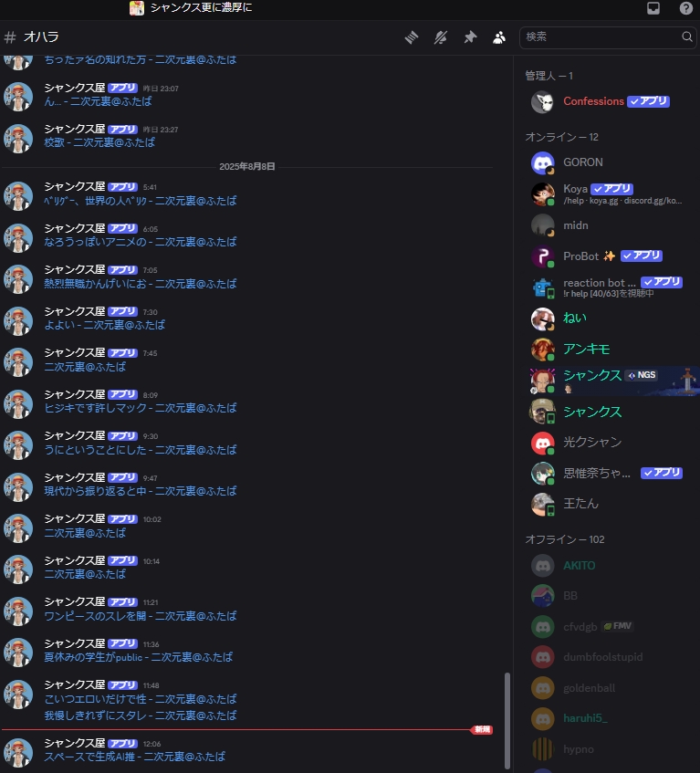Click the search magnifier icon

tap(686, 37)
